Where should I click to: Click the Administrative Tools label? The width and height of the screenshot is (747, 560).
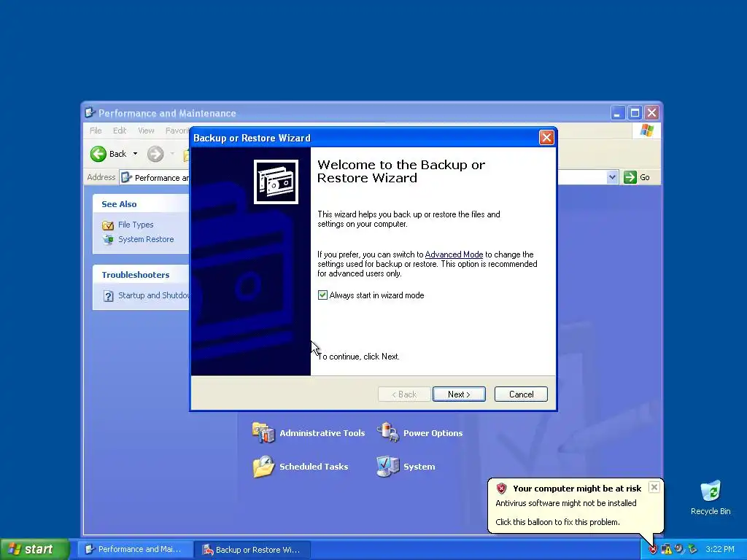(x=322, y=433)
